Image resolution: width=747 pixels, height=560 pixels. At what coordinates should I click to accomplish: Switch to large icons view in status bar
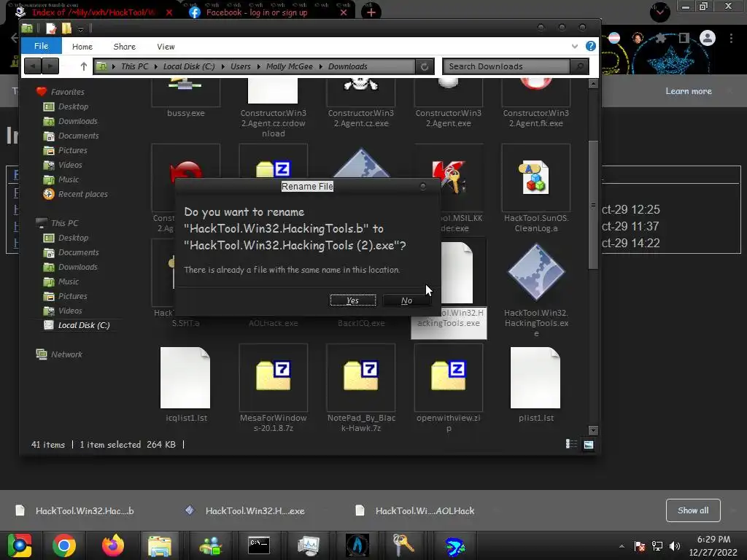pyautogui.click(x=589, y=444)
